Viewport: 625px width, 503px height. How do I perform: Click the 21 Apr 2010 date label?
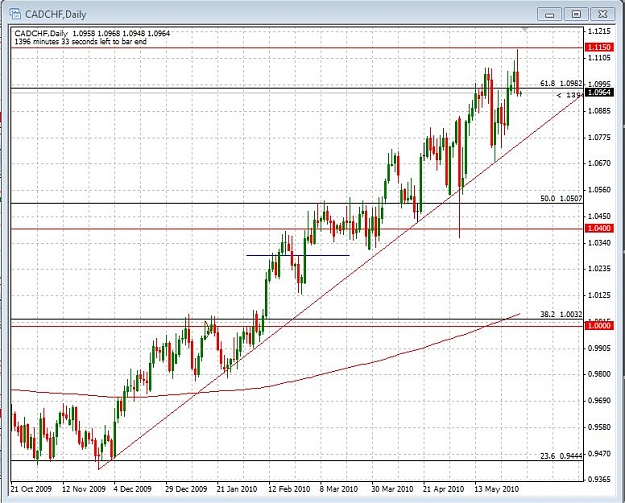pos(443,489)
